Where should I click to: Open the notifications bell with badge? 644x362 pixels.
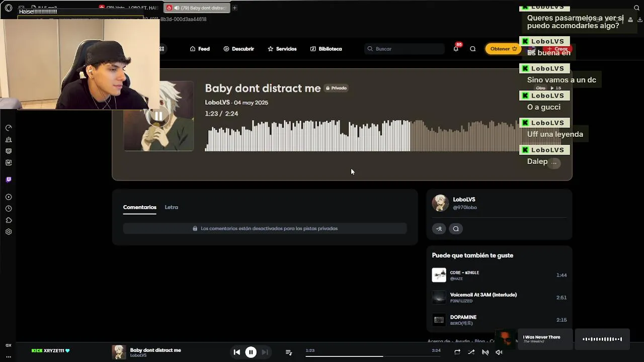tap(456, 48)
